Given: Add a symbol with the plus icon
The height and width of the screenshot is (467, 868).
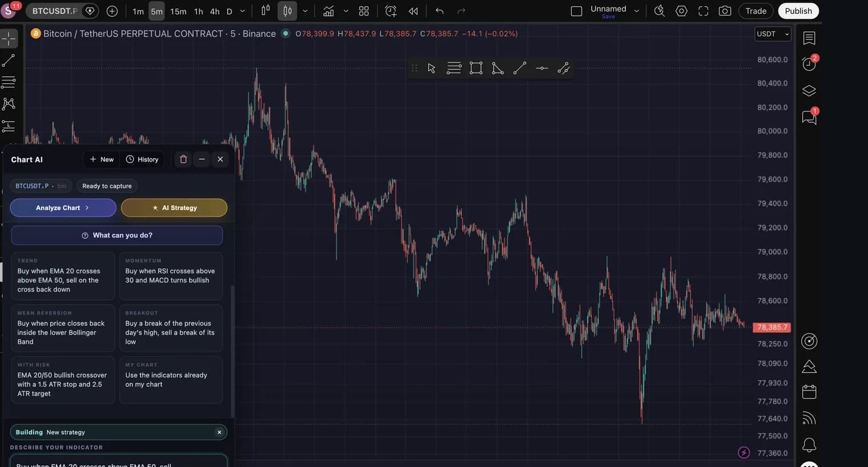Looking at the screenshot, I should click(112, 11).
